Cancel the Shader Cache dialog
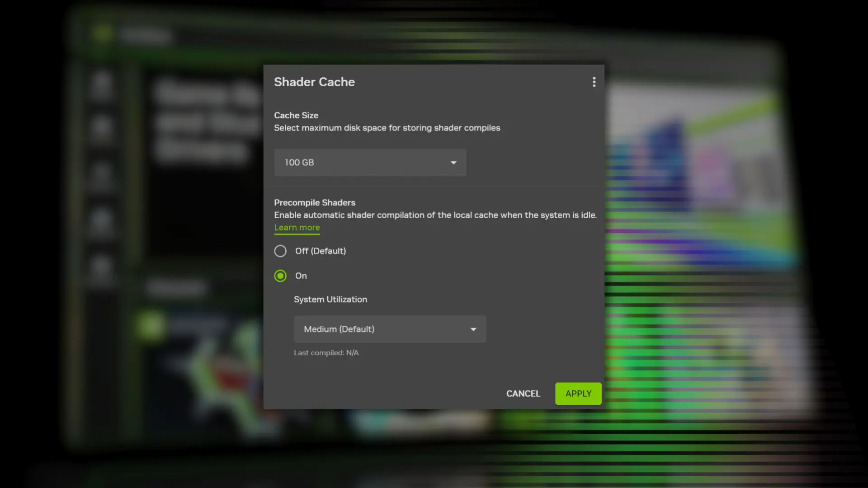Image resolution: width=868 pixels, height=488 pixels. coord(523,394)
